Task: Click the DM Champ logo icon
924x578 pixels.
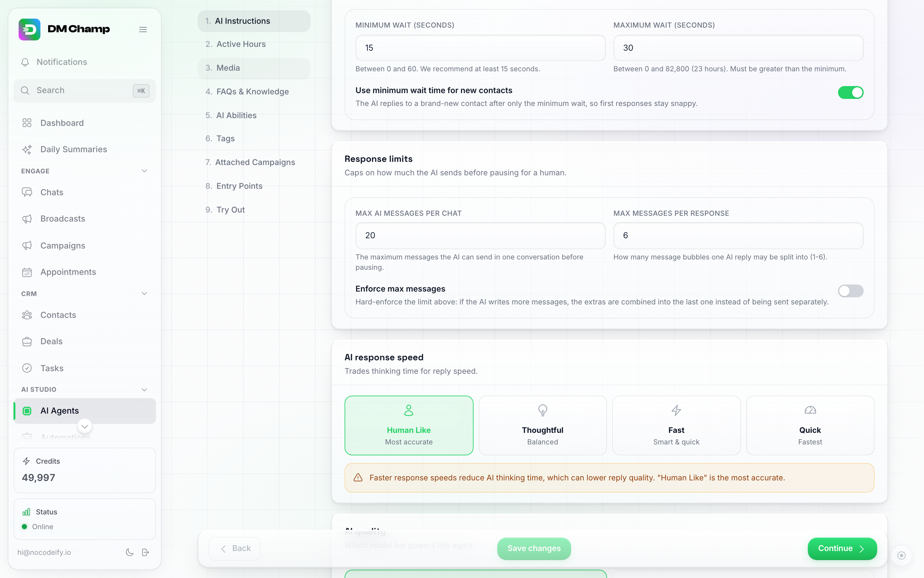Action: tap(30, 30)
